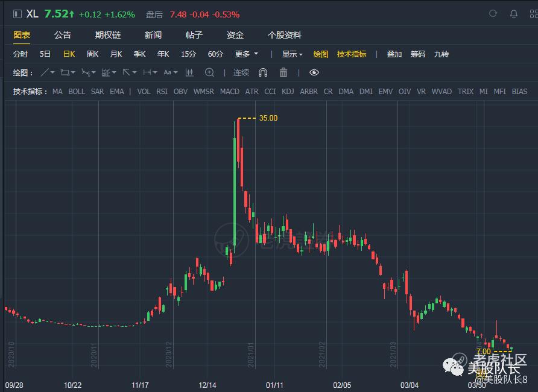Click the bell alert icon
The width and height of the screenshot is (538, 392).
[514, 14]
